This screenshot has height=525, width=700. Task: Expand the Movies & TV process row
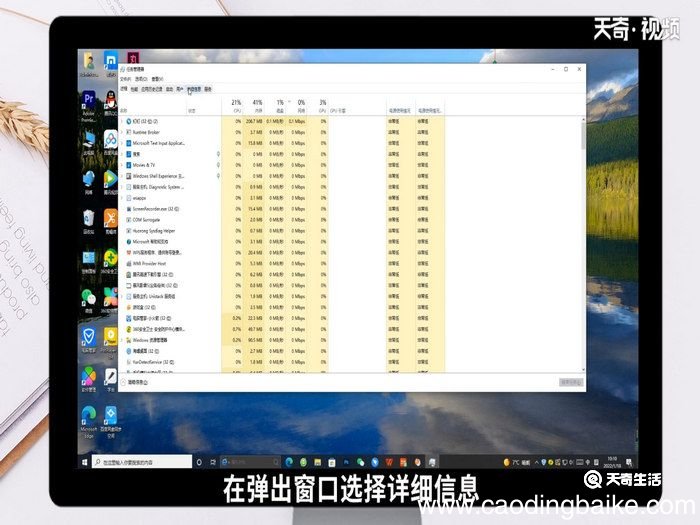[122, 165]
